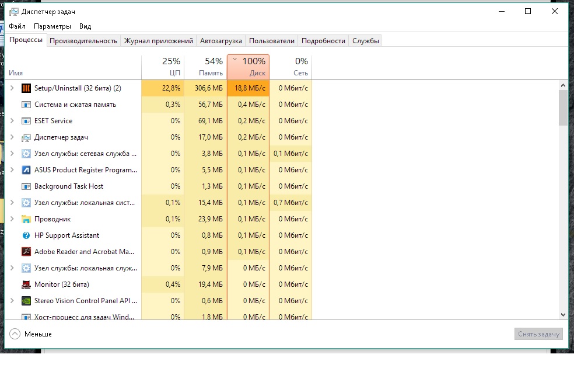This screenshot has height=368, width=588.
Task: Open the Файл menu
Action: coord(17,26)
